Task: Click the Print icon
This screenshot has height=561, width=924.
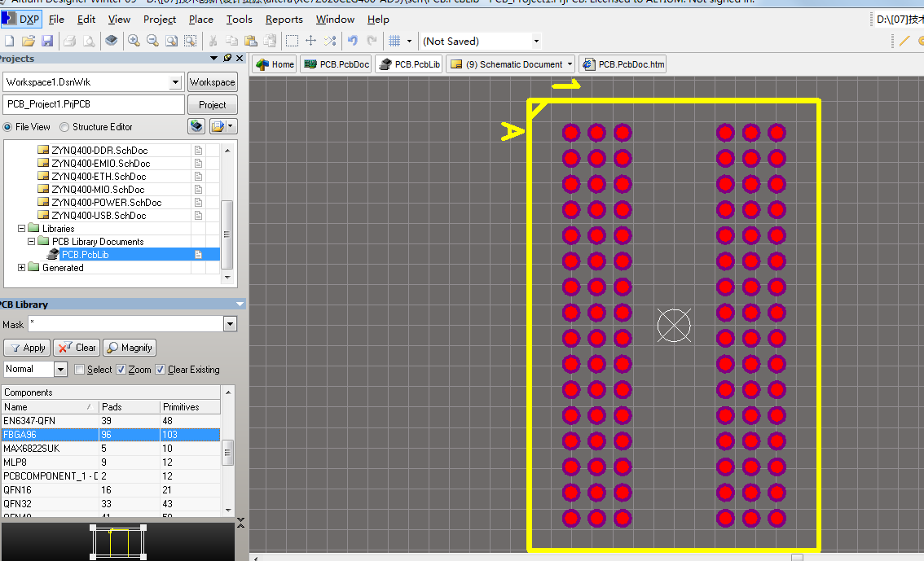Action: (x=69, y=42)
